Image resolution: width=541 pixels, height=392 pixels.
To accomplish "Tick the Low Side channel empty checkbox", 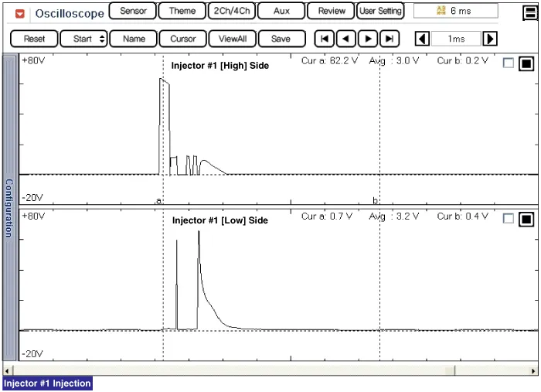I will [508, 219].
